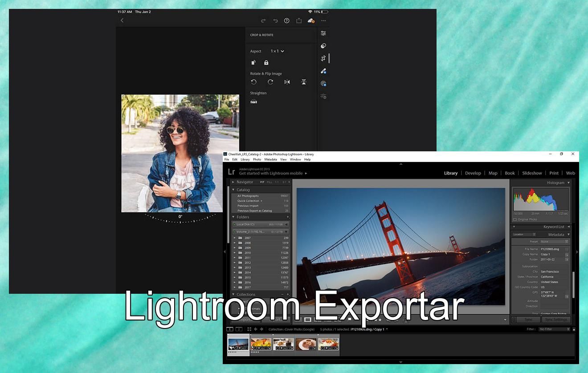Click the cropped portrait photo in Lightroom mobile
The height and width of the screenshot is (373, 588).
point(180,153)
